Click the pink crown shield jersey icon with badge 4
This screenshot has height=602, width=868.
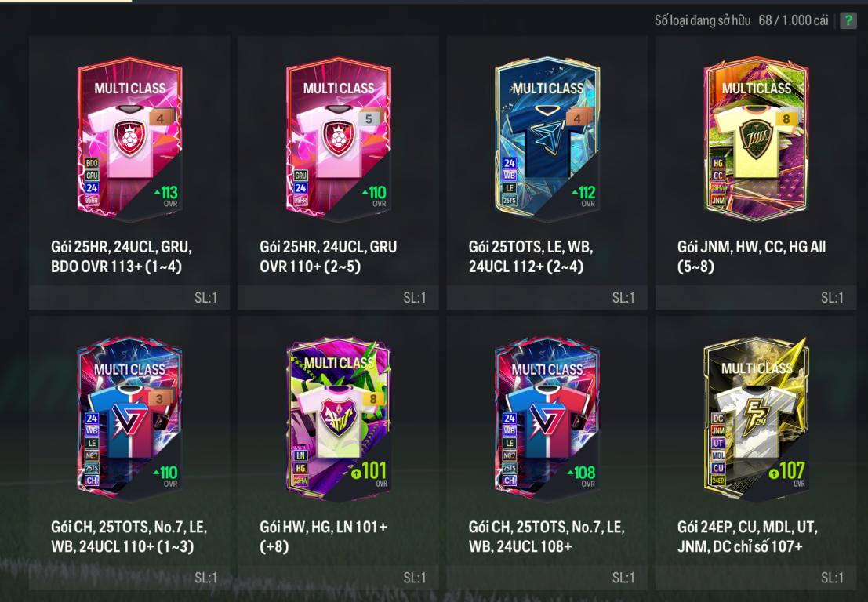click(x=130, y=141)
